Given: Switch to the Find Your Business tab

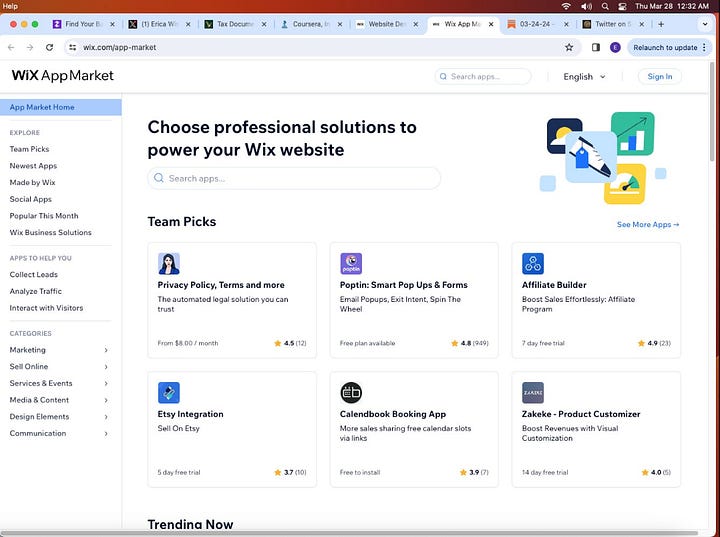Looking at the screenshot, I should (x=84, y=24).
